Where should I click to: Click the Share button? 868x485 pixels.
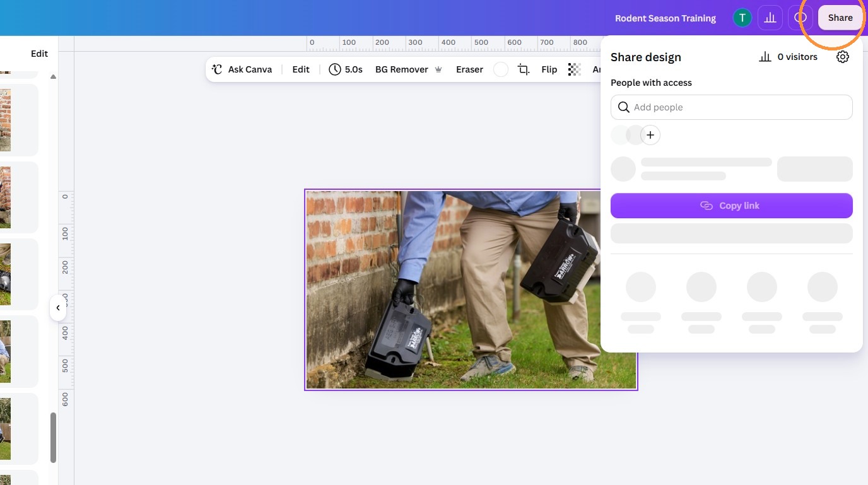coord(840,18)
